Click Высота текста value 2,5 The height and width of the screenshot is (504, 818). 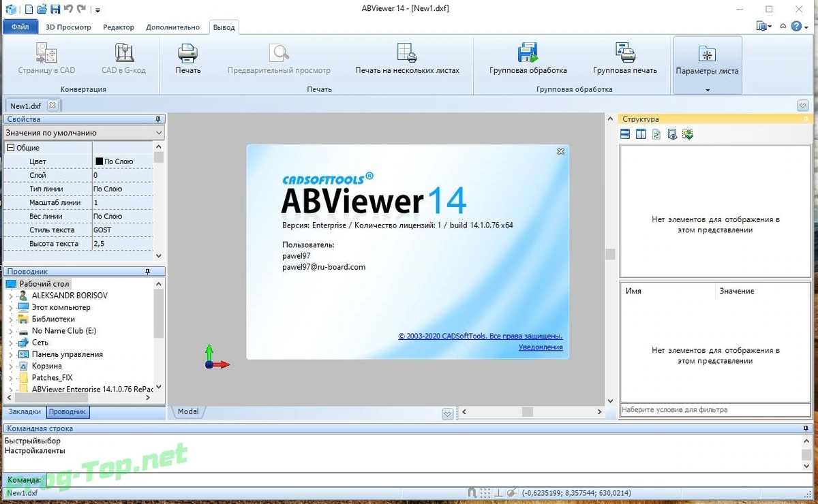[123, 243]
